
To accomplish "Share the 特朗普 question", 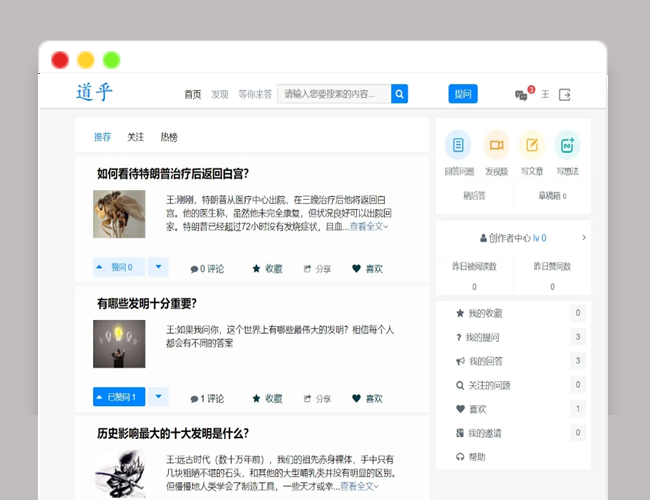I will 317,269.
